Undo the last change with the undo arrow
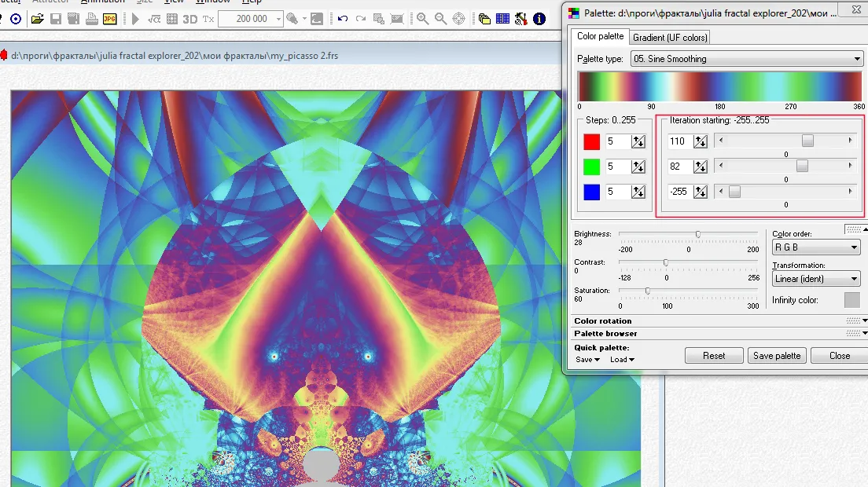 (x=343, y=19)
